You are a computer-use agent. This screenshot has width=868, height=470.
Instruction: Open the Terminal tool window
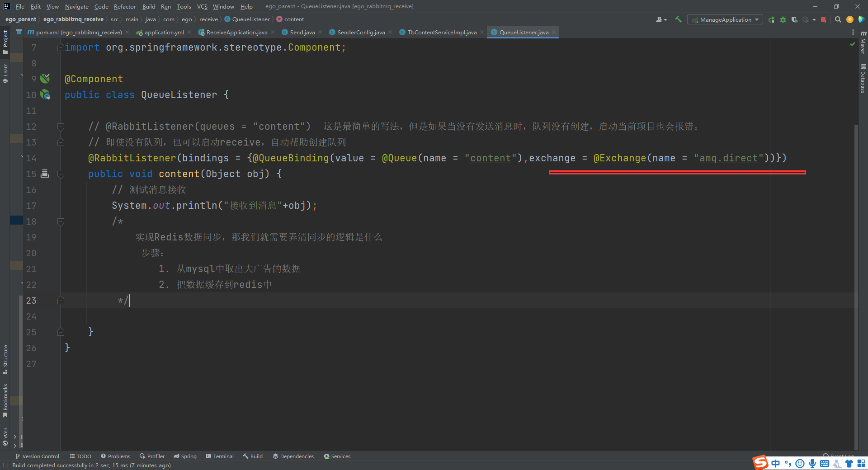click(220, 456)
